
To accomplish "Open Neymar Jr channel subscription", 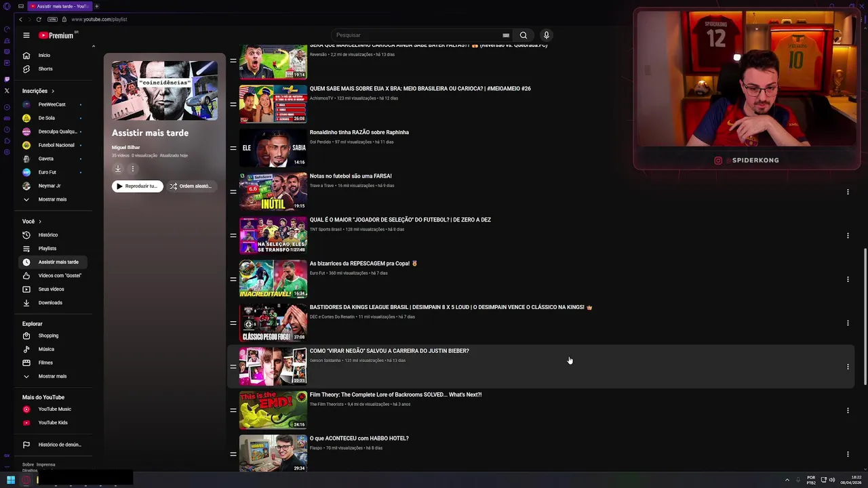I will (54, 186).
